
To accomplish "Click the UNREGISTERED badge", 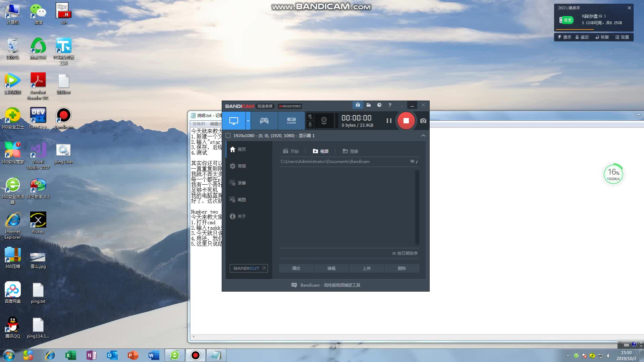I will coord(290,106).
